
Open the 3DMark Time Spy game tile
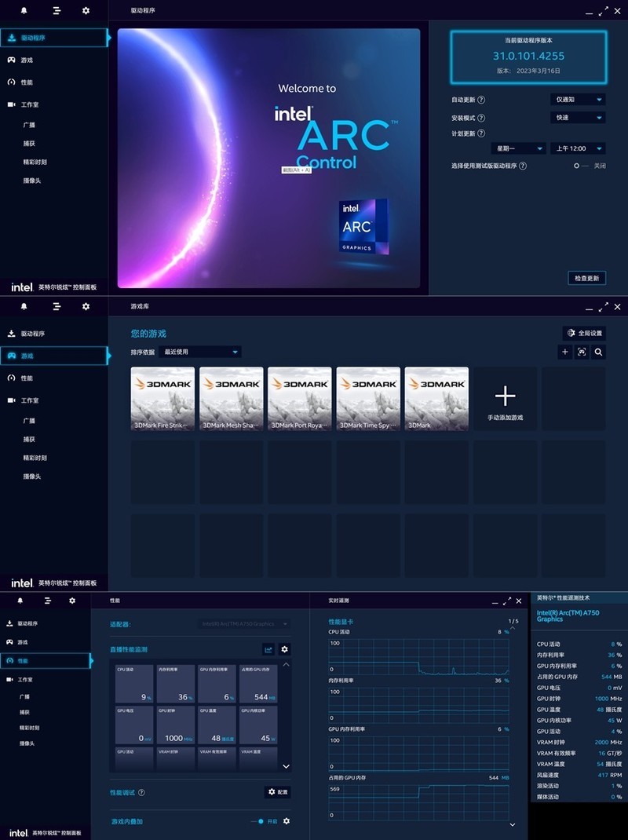(x=368, y=399)
